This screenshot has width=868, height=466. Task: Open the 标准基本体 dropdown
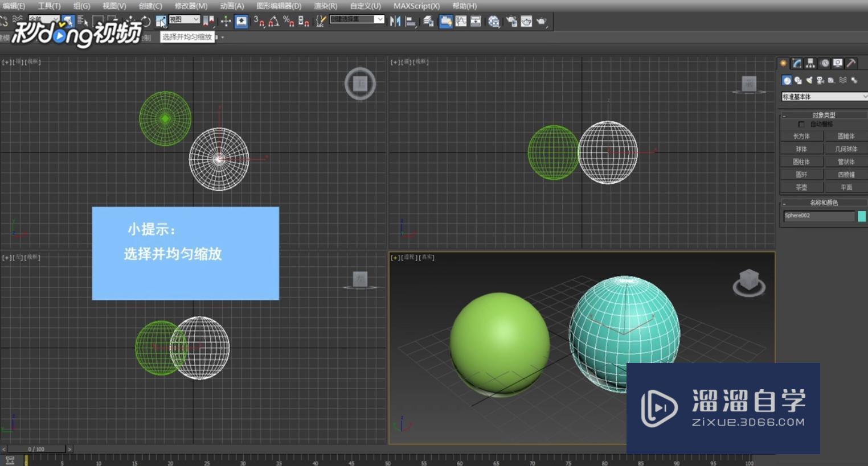[x=824, y=97]
